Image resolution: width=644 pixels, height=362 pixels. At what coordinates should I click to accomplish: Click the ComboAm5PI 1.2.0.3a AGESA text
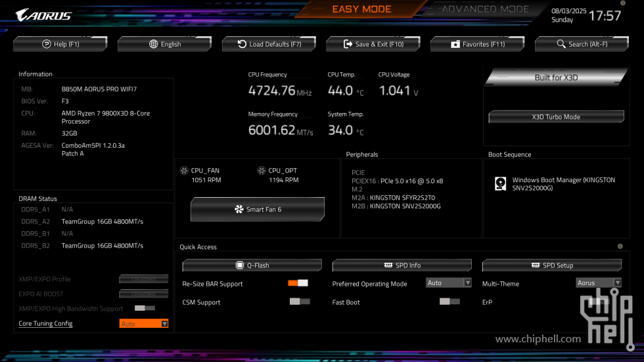click(x=93, y=149)
